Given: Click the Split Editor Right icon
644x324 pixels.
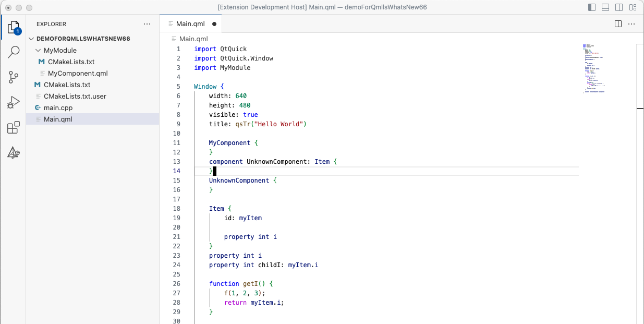Looking at the screenshot, I should click(x=618, y=24).
